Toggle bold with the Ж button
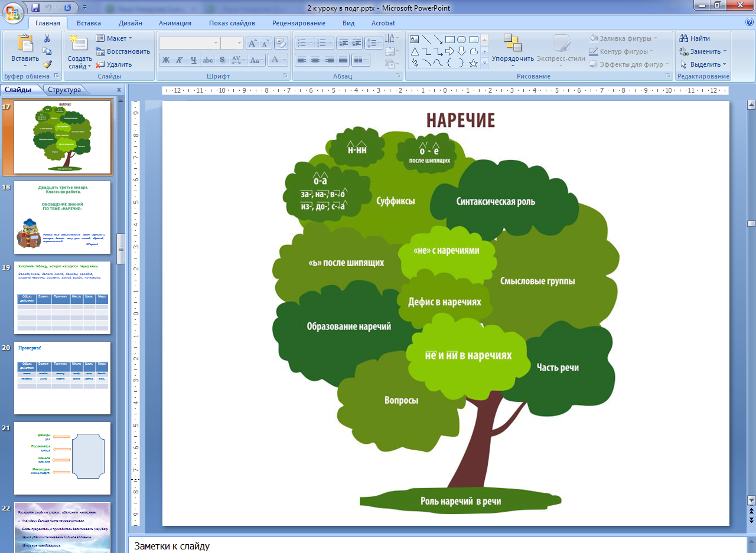 (x=166, y=60)
